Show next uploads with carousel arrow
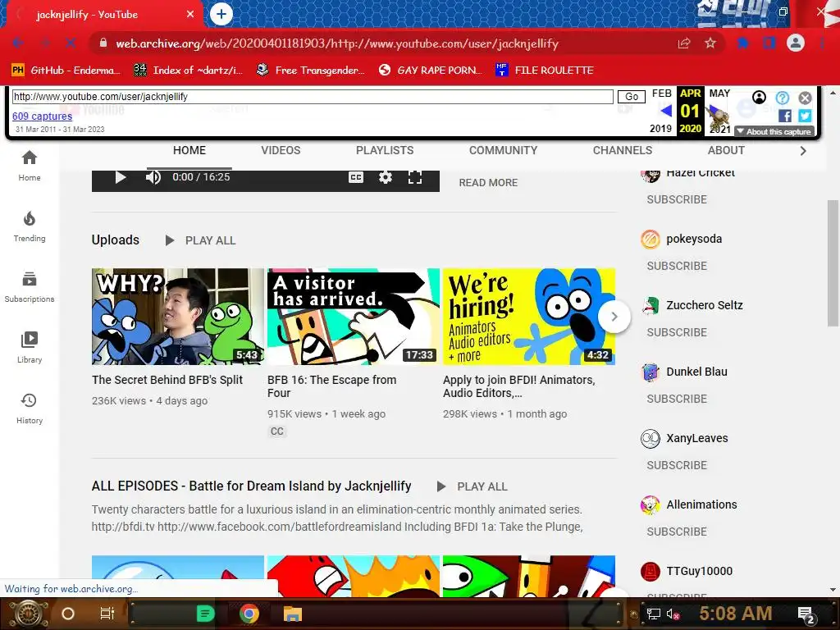This screenshot has width=840, height=630. (x=614, y=317)
